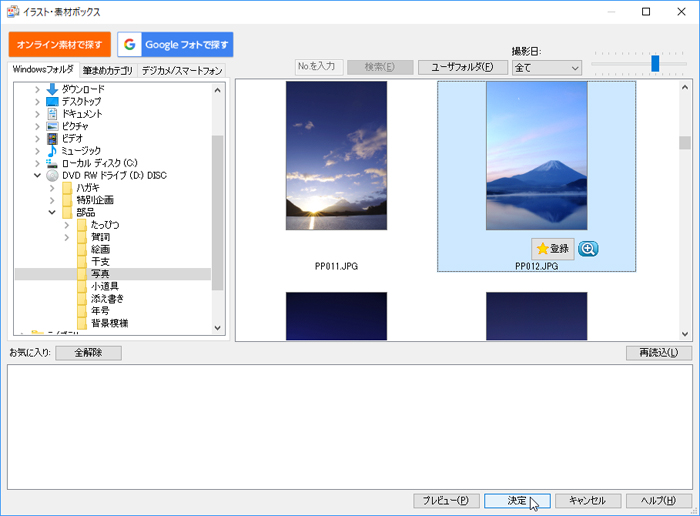Click the magnifier zoom icon on PP012.JPG

point(588,248)
